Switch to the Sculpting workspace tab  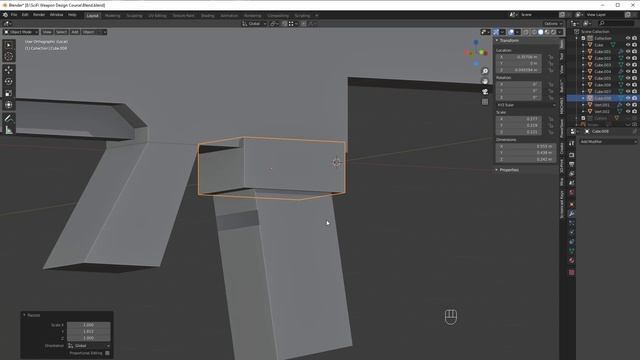[134, 16]
